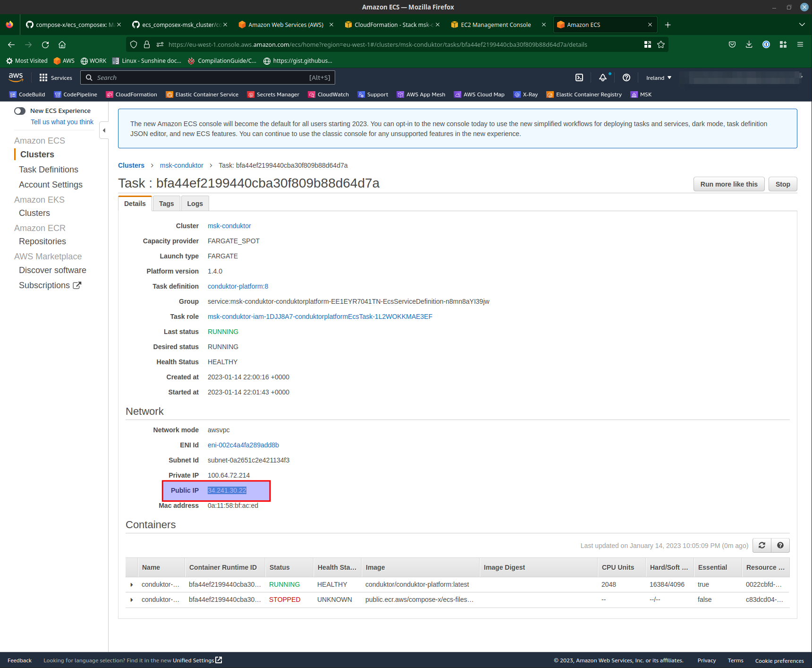Screen dimensions: 812x668
Task: Open CodeBuild shortcut in favorites bar
Action: [x=27, y=94]
